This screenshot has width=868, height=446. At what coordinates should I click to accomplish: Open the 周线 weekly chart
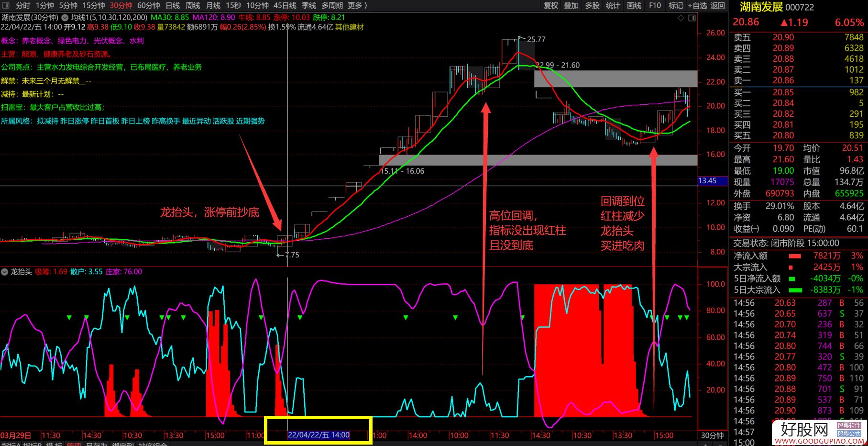(193, 5)
